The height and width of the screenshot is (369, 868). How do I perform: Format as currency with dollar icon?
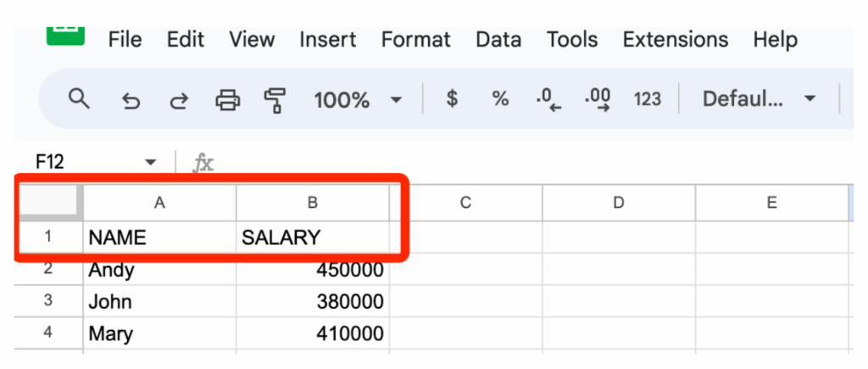pyautogui.click(x=452, y=99)
